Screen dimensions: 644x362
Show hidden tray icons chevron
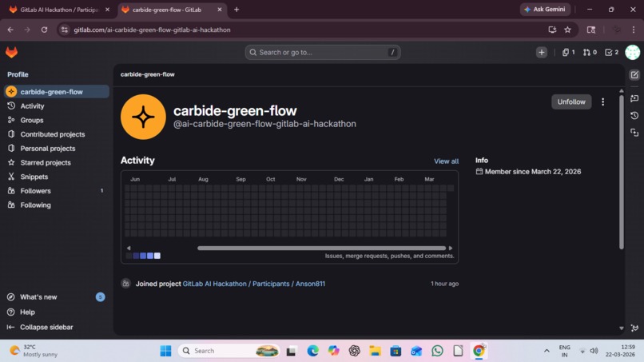[547, 351]
